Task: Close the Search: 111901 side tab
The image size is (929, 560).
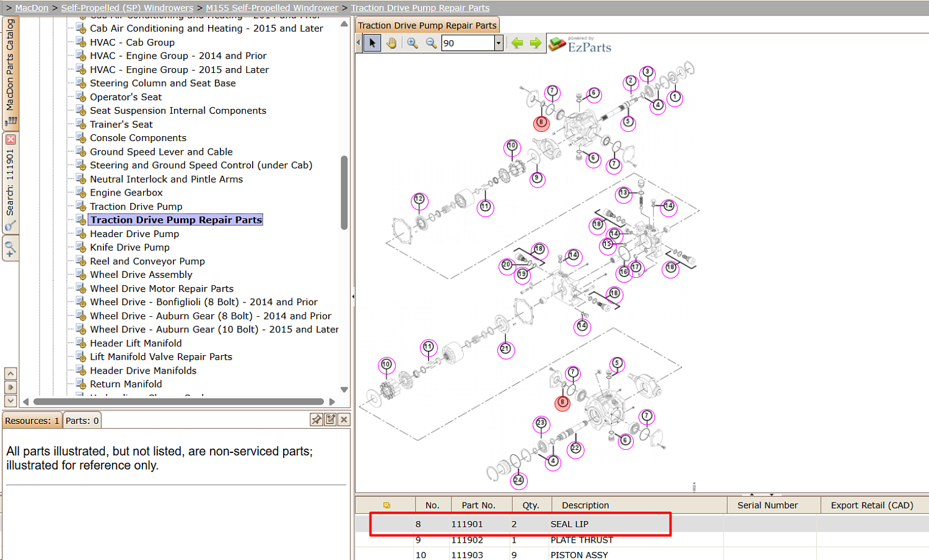Action: [x=11, y=140]
